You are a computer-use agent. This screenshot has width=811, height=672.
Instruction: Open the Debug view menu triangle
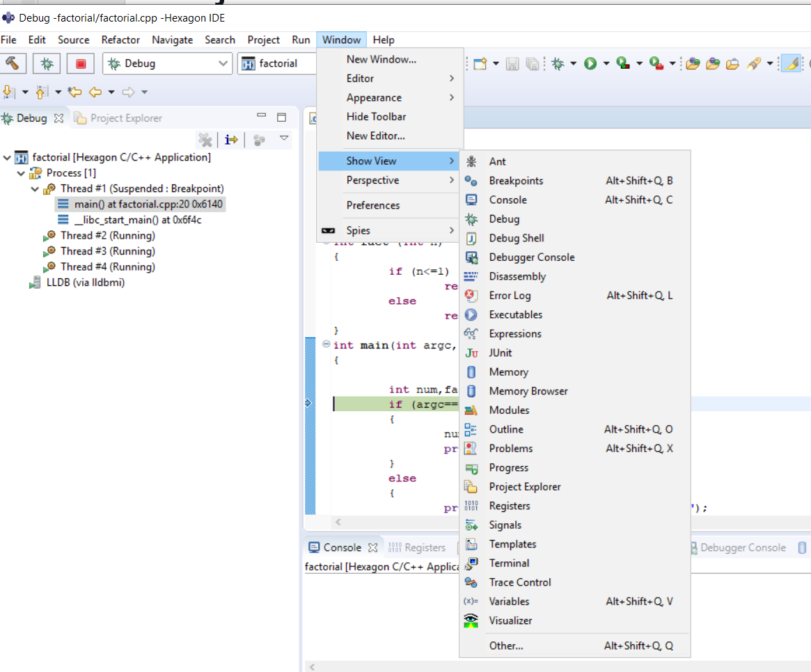click(284, 138)
